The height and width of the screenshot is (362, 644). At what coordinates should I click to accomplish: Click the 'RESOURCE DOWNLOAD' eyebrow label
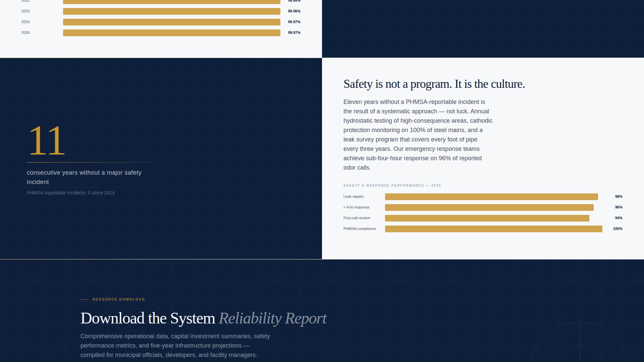(119, 299)
